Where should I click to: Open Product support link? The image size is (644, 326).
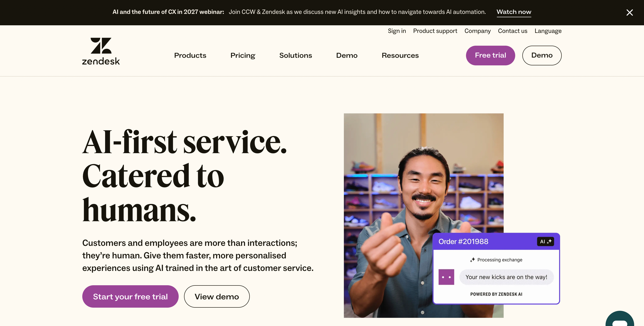435,31
